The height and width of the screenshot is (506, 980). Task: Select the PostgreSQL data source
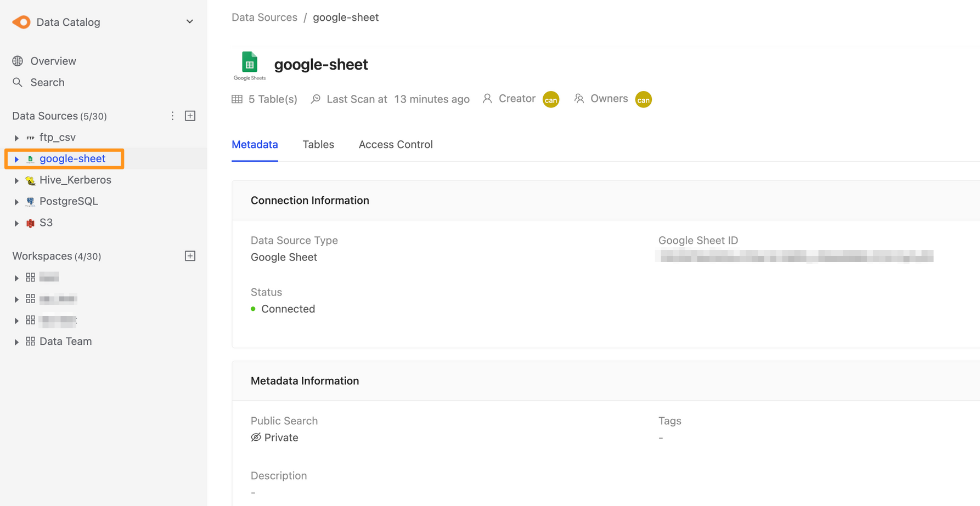(x=69, y=201)
